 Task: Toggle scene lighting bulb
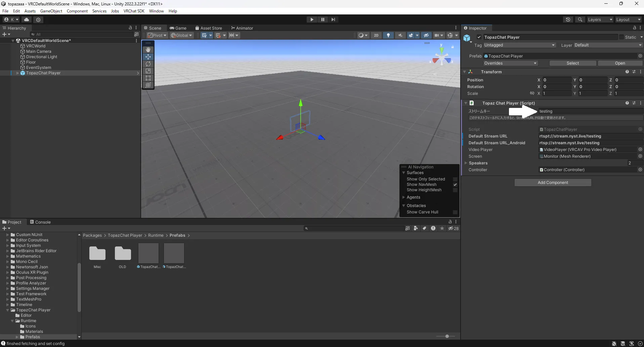point(388,35)
